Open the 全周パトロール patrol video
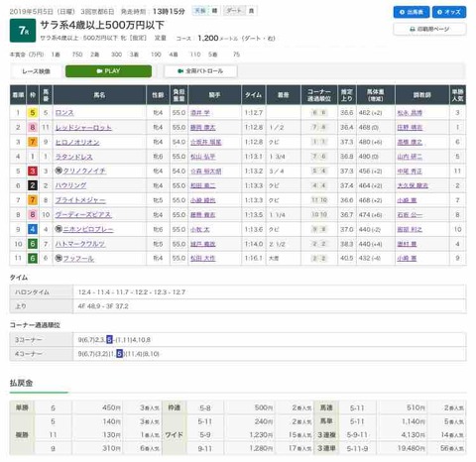 tap(200, 71)
